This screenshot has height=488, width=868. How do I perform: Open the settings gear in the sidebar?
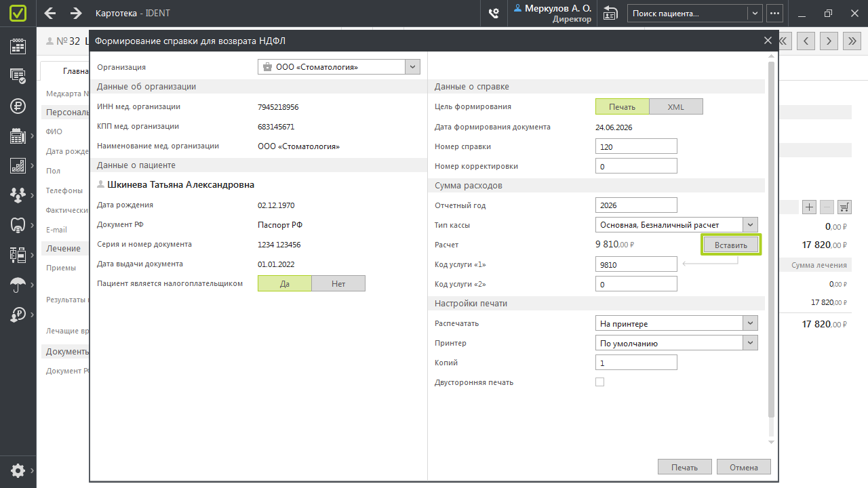pyautogui.click(x=18, y=470)
